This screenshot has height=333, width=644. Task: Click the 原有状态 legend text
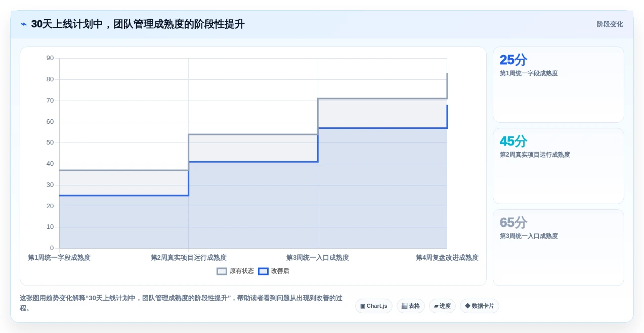[242, 271]
